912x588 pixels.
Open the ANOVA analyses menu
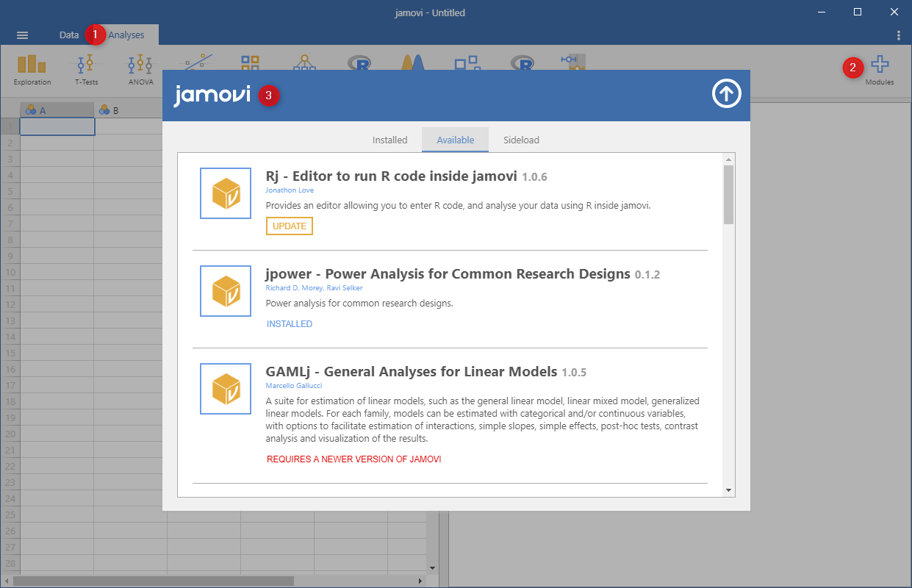point(140,70)
